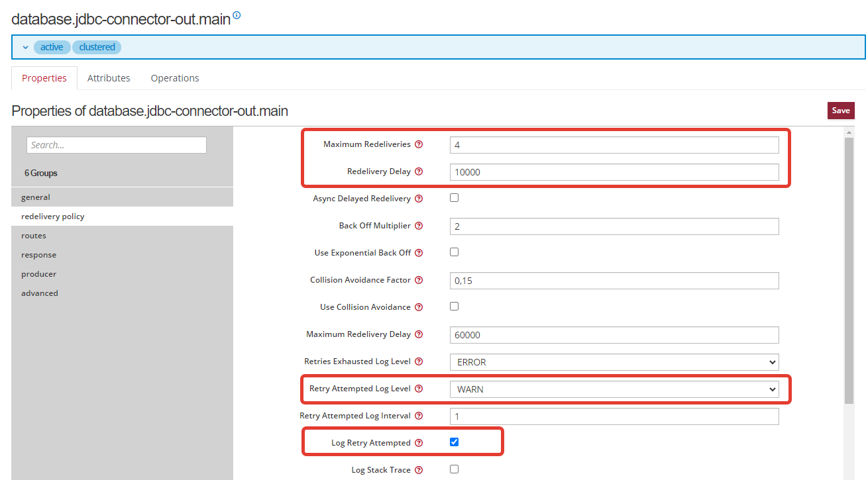
Task: Enable the Async Delayed Redelivery checkbox
Action: pos(454,198)
